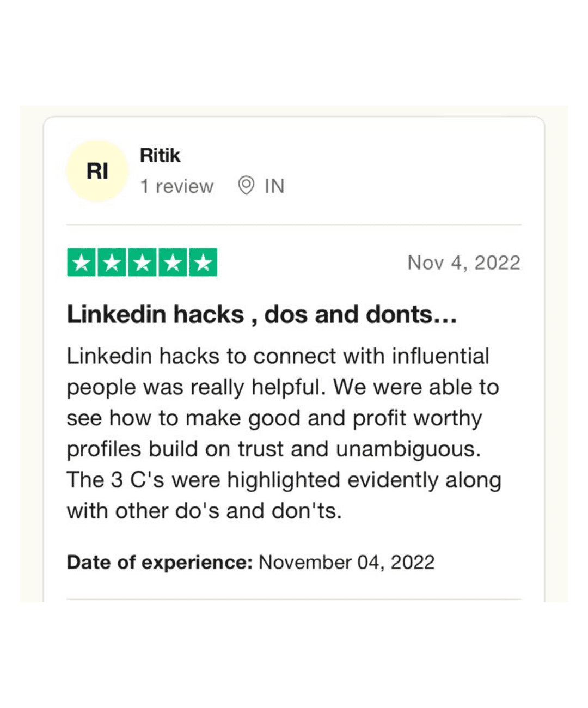Click the '1 review' count text

click(177, 186)
